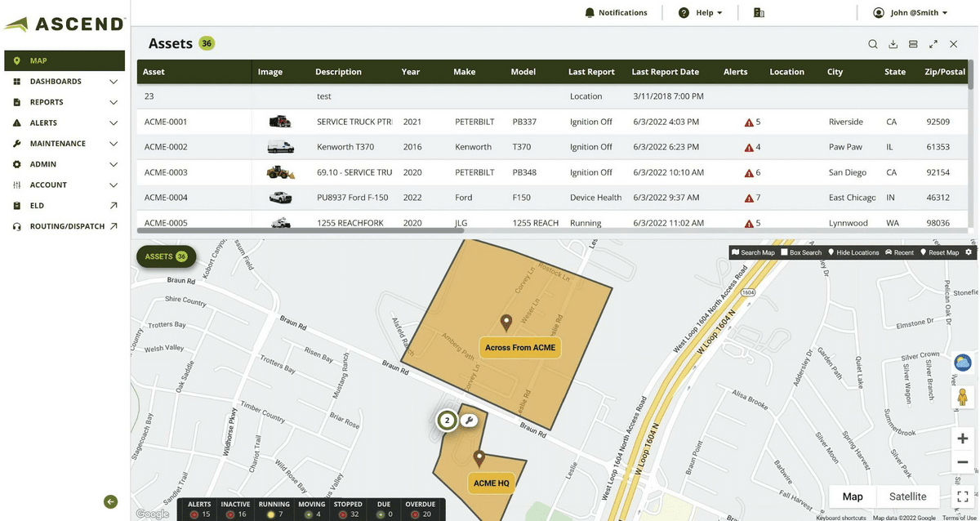Switch map to Satellite view
980x521 pixels.
(907, 497)
